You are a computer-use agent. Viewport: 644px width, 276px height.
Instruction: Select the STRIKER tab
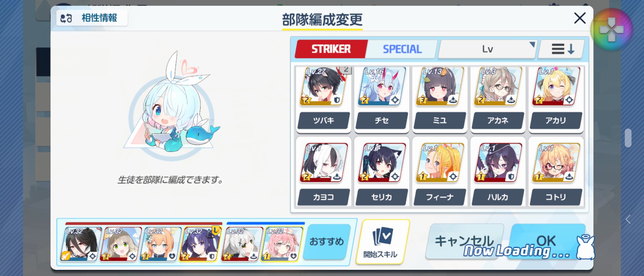tap(331, 49)
